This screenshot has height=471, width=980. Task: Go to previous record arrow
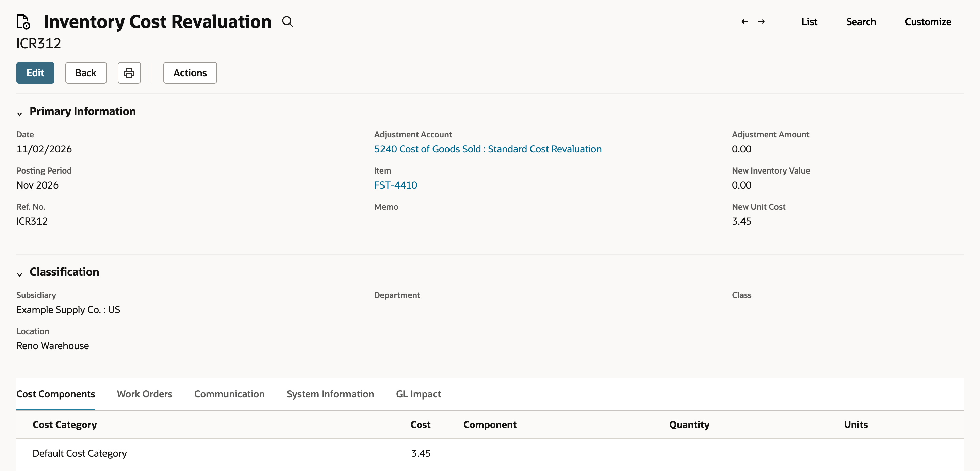[745, 22]
